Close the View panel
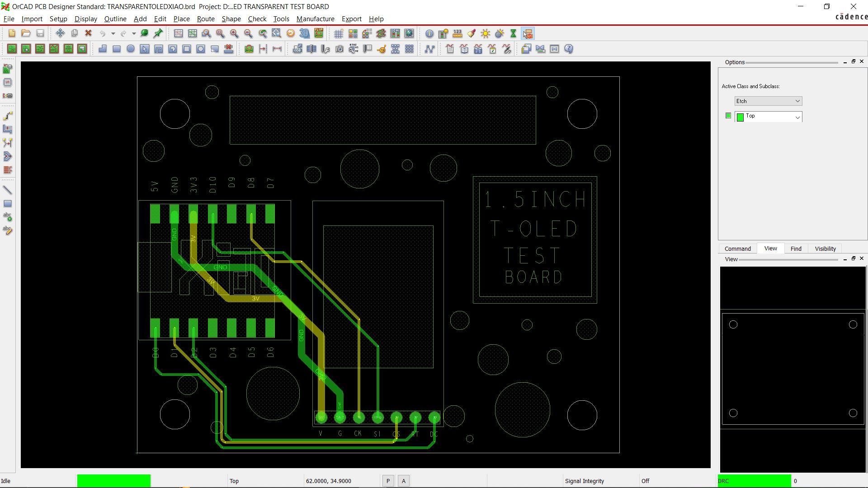This screenshot has height=488, width=868. 862,258
